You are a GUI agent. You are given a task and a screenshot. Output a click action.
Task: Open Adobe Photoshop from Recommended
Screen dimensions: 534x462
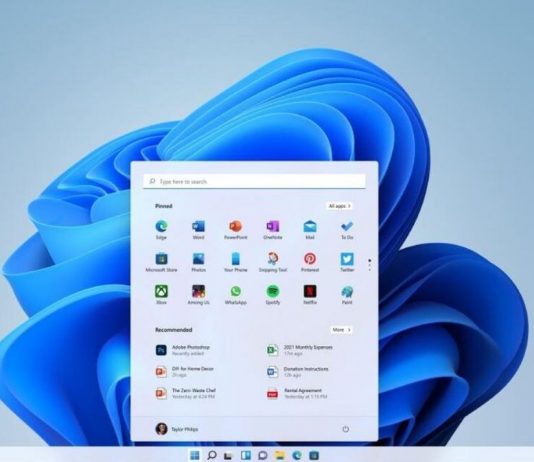coord(184,350)
